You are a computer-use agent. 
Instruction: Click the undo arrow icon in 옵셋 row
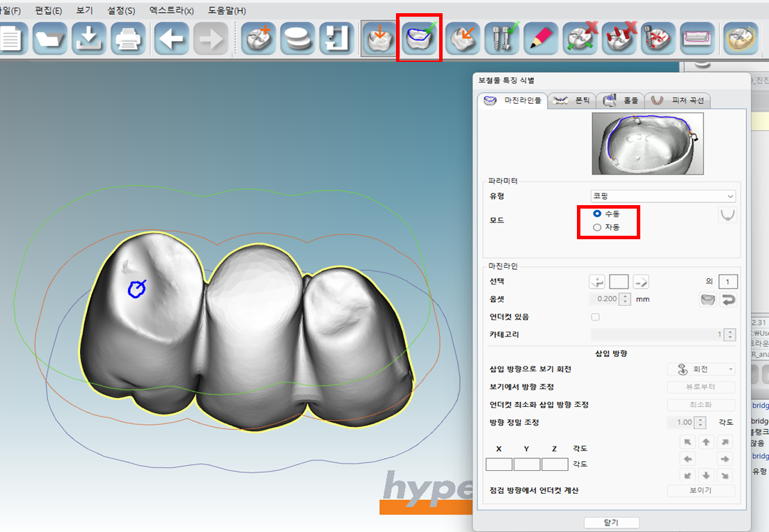point(728,300)
